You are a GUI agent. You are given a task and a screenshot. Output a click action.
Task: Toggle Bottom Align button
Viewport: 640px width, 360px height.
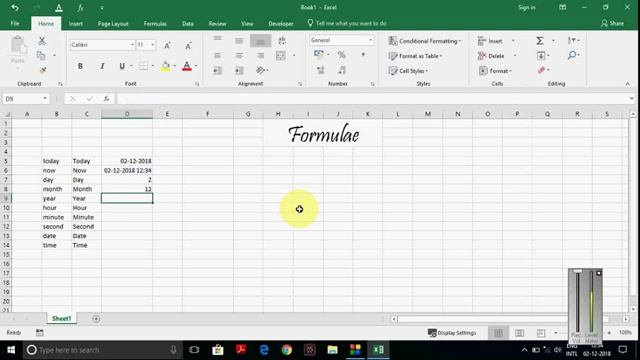[x=260, y=40]
